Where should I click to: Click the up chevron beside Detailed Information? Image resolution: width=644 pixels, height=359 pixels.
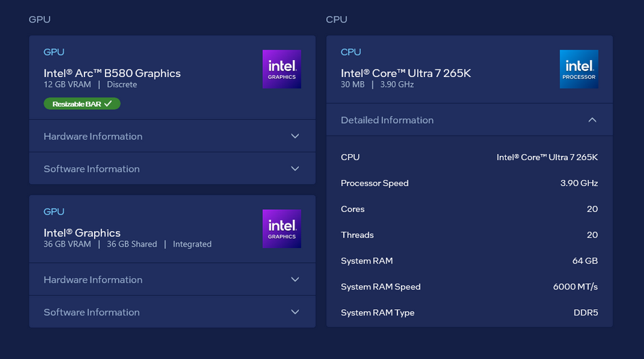[x=592, y=120]
